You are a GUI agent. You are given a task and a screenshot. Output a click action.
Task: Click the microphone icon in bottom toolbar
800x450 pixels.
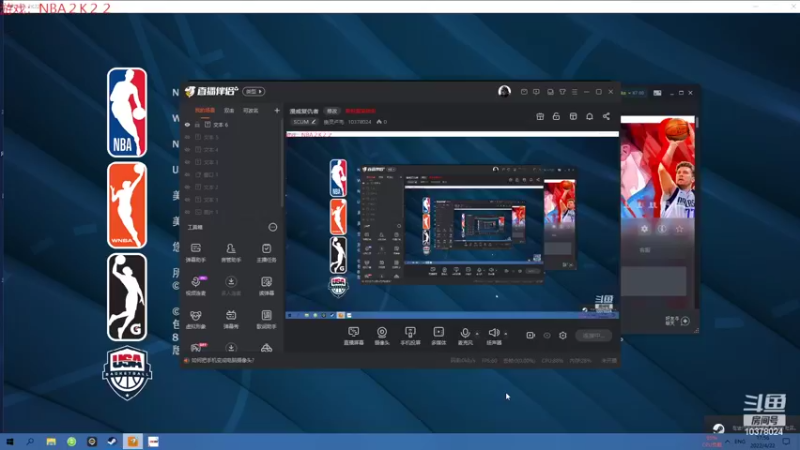pos(465,333)
